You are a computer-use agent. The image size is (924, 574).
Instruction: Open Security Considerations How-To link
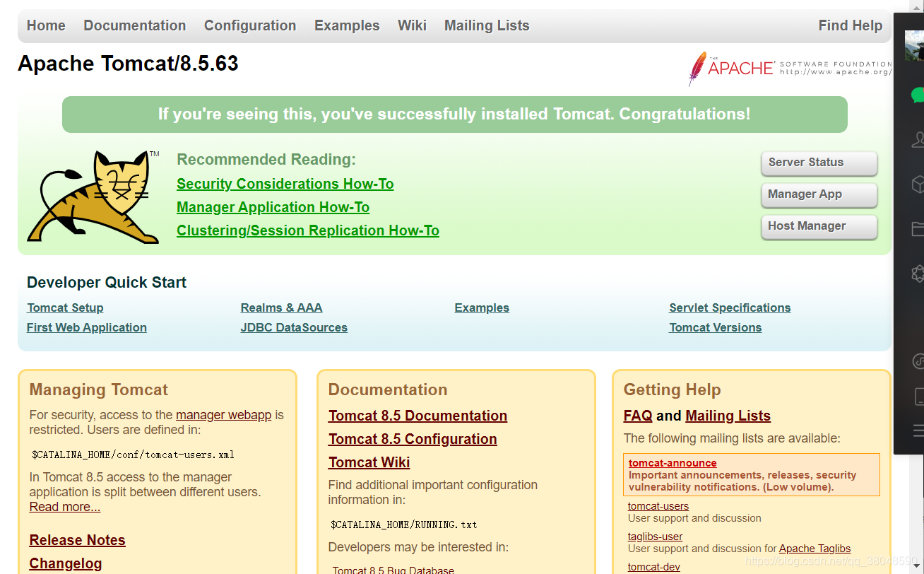click(285, 184)
